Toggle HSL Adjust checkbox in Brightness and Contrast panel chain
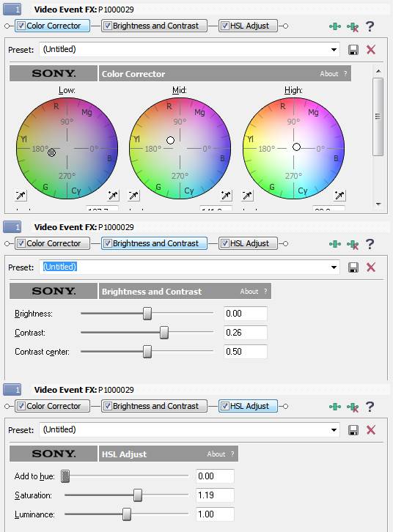The image size is (393, 532). tap(224, 243)
